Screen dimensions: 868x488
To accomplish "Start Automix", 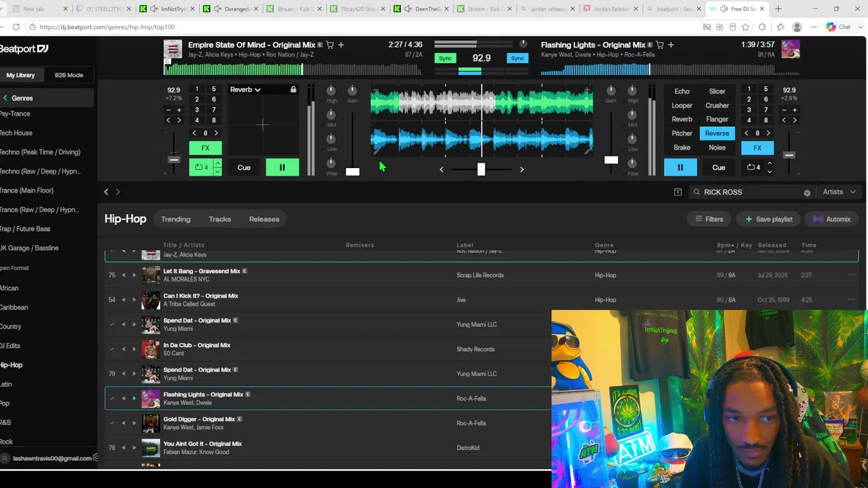I will 831,219.
